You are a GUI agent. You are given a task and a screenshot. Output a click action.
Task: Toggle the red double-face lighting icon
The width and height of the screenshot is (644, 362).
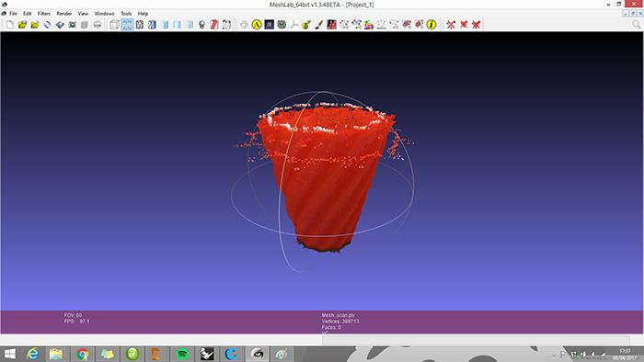(x=214, y=25)
